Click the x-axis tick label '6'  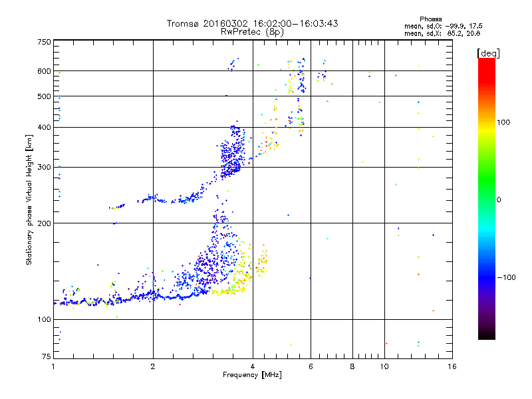click(x=311, y=366)
